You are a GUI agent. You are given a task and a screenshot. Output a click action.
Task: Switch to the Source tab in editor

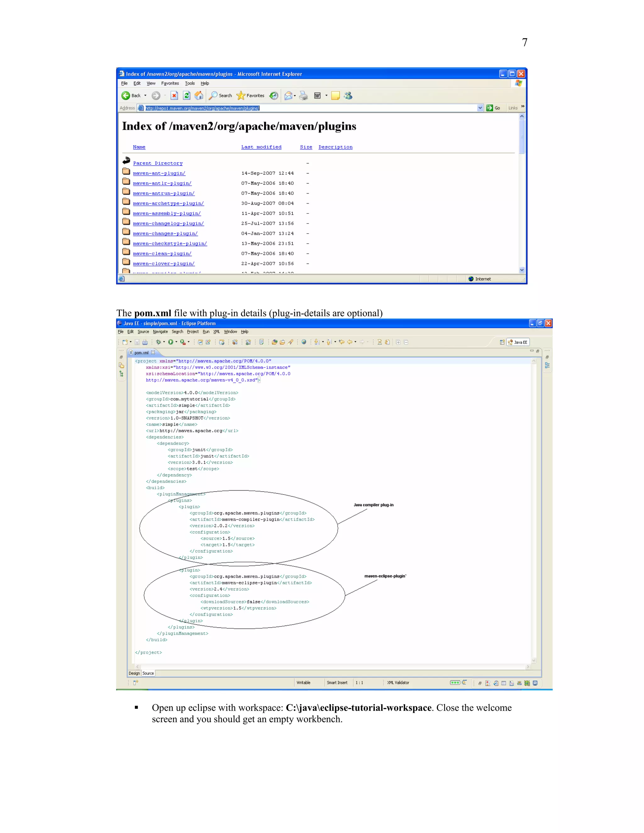pos(148,673)
